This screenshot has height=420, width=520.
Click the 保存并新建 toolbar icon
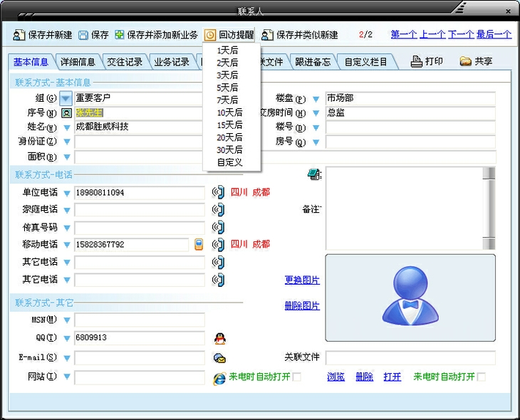click(19, 35)
